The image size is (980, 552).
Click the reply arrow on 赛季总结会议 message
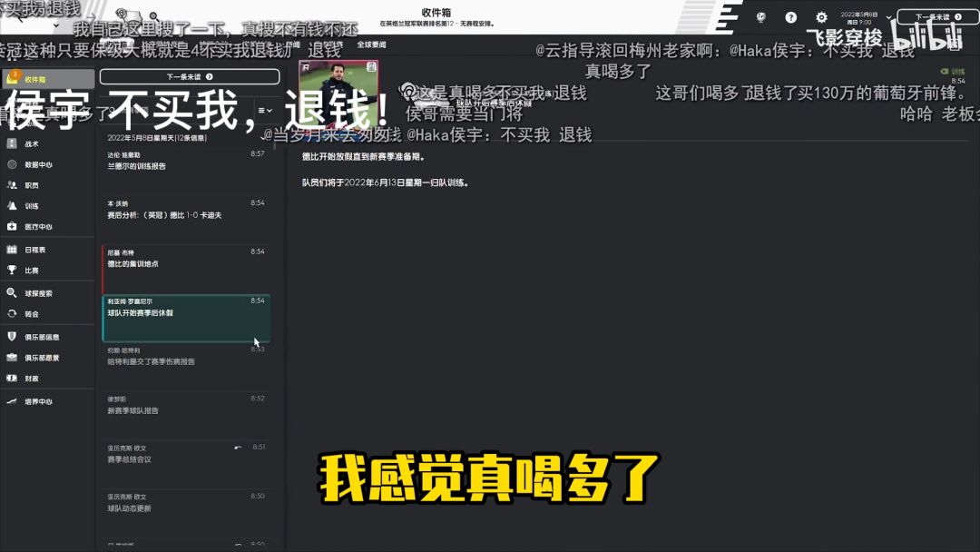(x=238, y=448)
